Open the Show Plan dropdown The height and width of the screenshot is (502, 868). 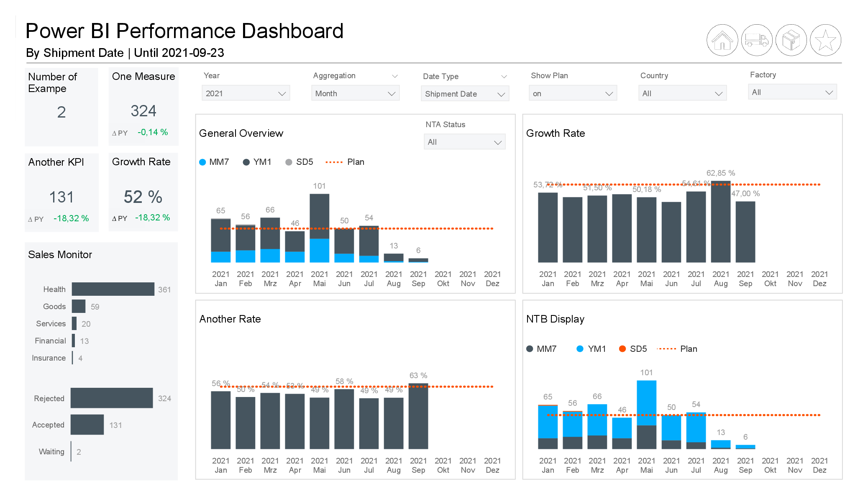pos(573,93)
